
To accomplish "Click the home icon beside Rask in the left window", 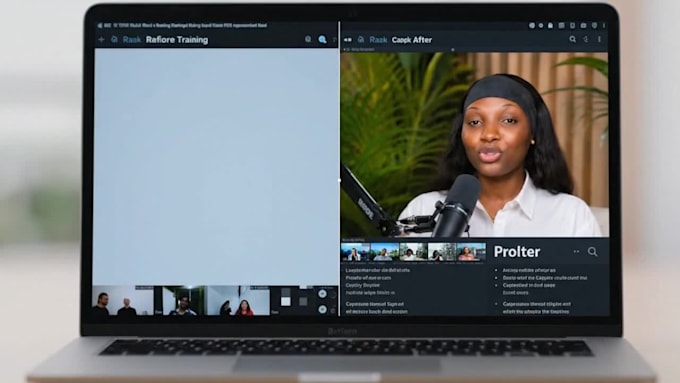I will [x=114, y=39].
